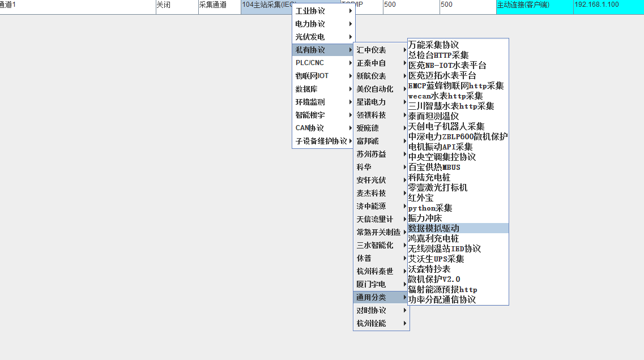Pick 泰而坦测温仪 entry
The image size is (644, 360).
458,116
